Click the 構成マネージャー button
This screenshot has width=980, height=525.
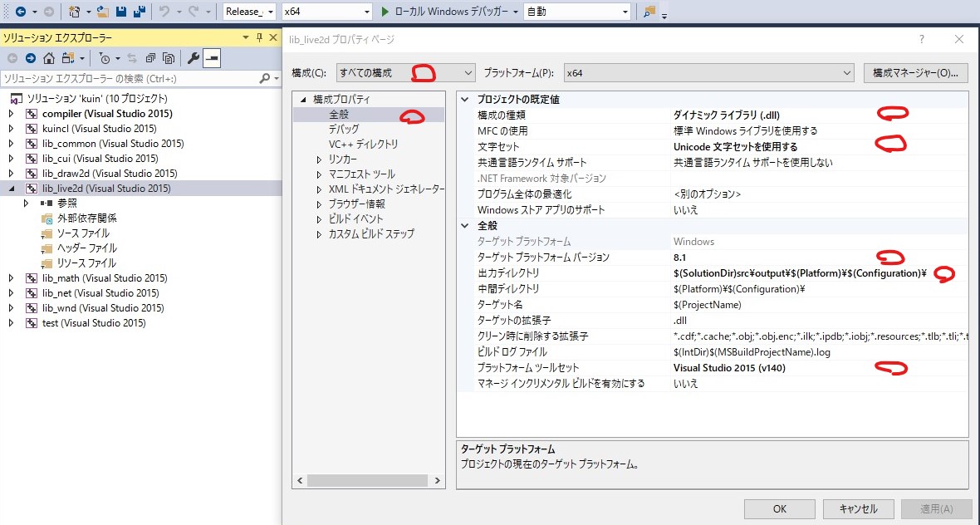pyautogui.click(x=915, y=73)
